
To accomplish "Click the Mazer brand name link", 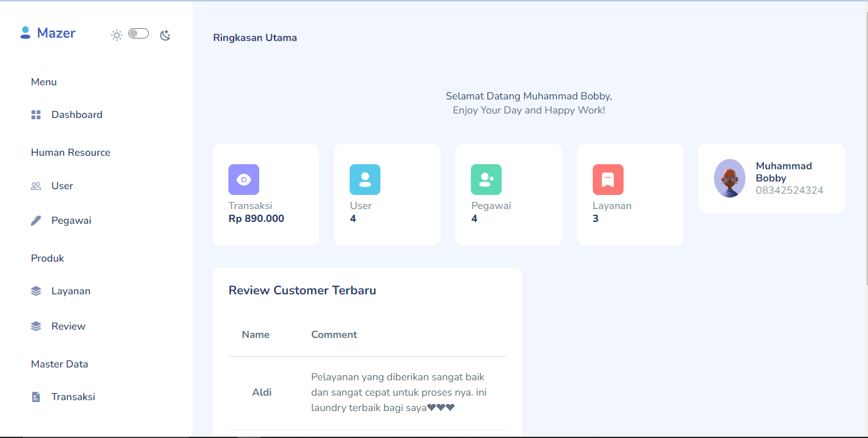I will 56,33.
